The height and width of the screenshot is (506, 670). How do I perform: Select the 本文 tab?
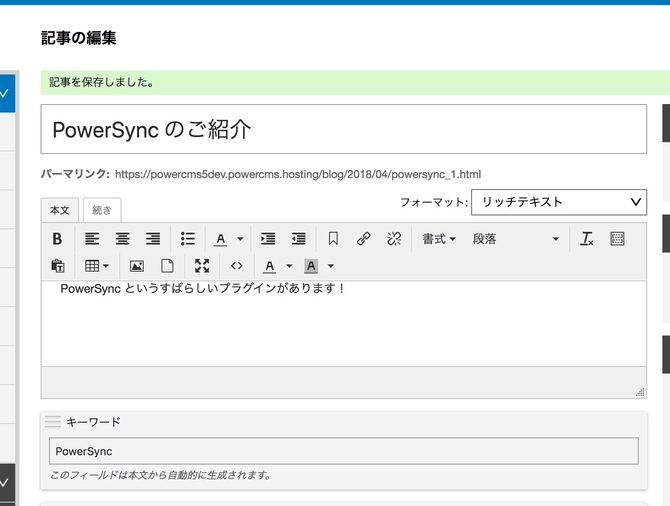coord(60,210)
